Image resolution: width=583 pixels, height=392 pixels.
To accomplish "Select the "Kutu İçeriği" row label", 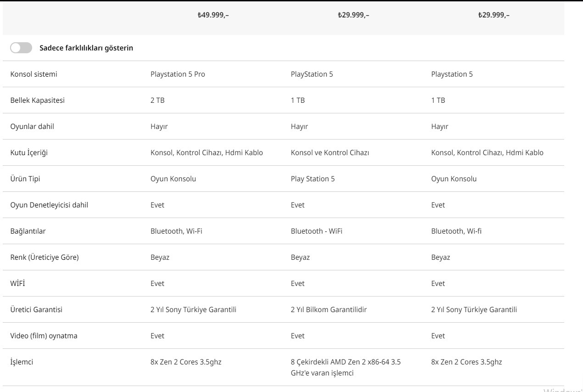I will (29, 153).
